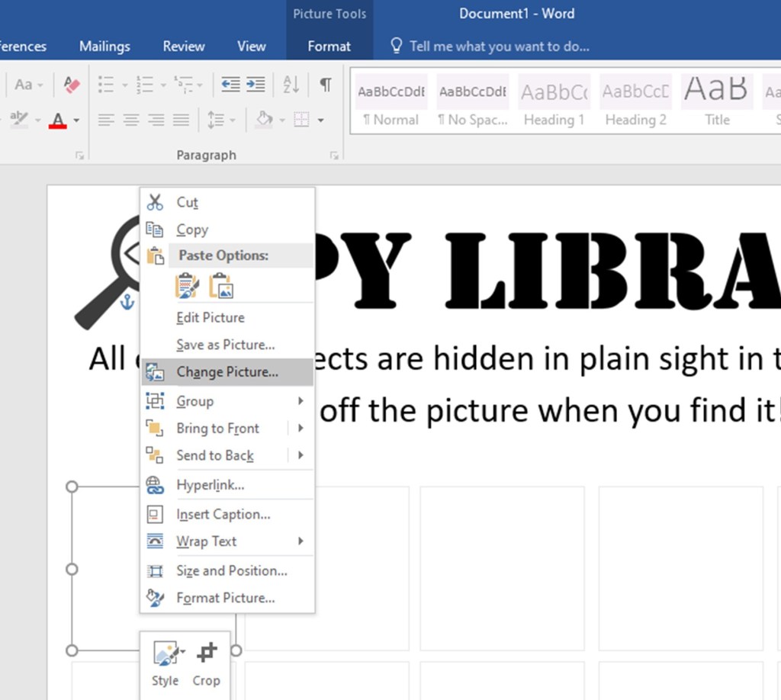Toggle the Show/Hide paragraph marks button

click(326, 85)
